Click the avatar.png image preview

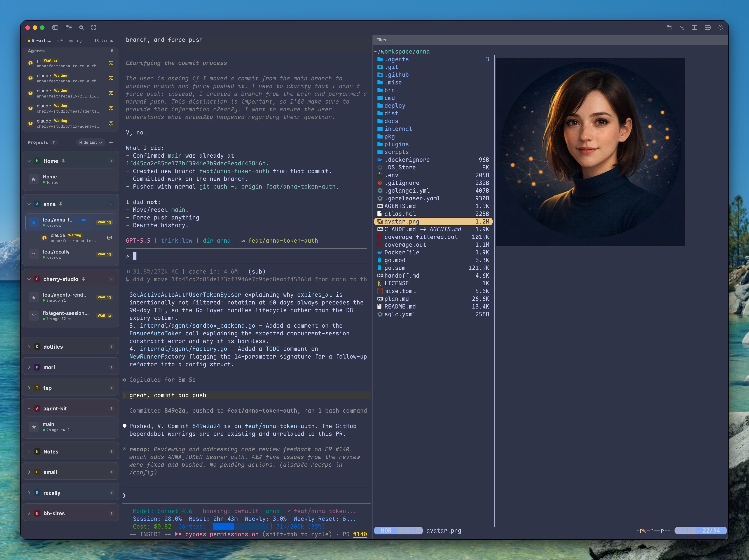pyautogui.click(x=590, y=152)
